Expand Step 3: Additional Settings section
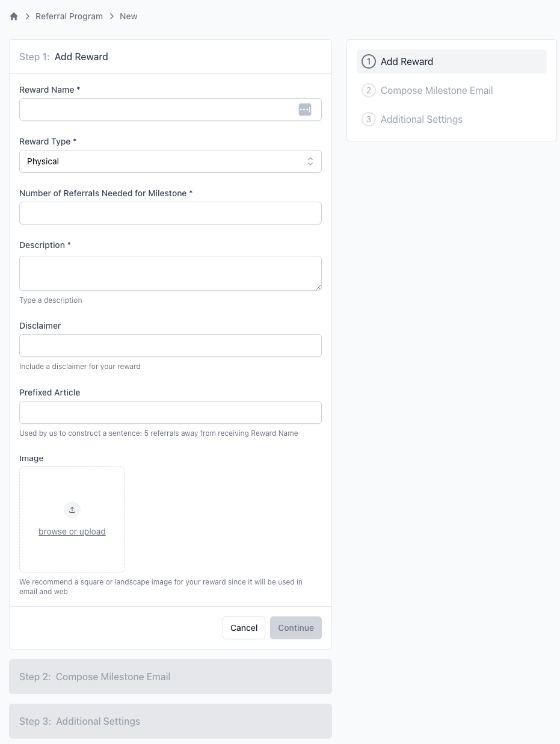Image resolution: width=560 pixels, height=744 pixels. pos(170,721)
